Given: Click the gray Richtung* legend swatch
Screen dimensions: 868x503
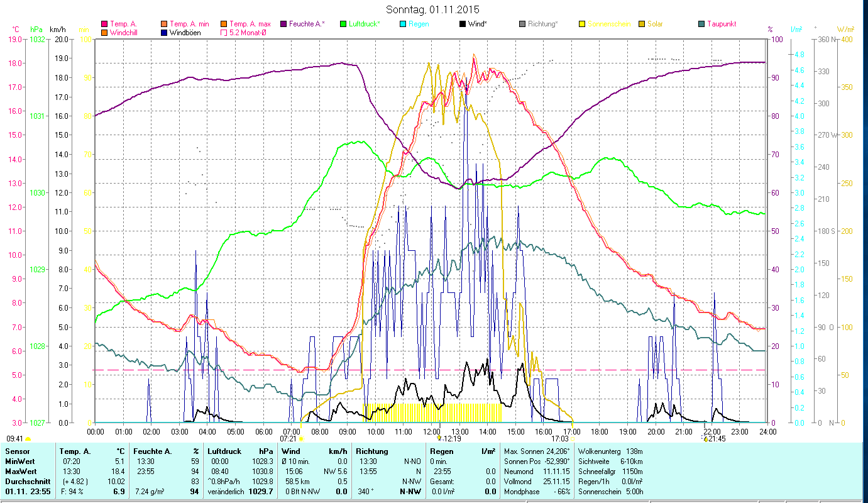Looking at the screenshot, I should click(x=522, y=24).
